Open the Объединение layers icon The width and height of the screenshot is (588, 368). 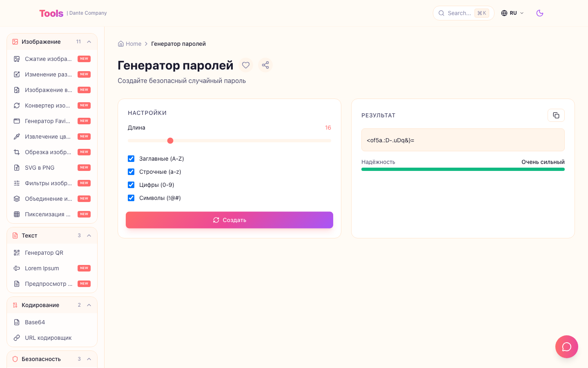[x=17, y=199]
